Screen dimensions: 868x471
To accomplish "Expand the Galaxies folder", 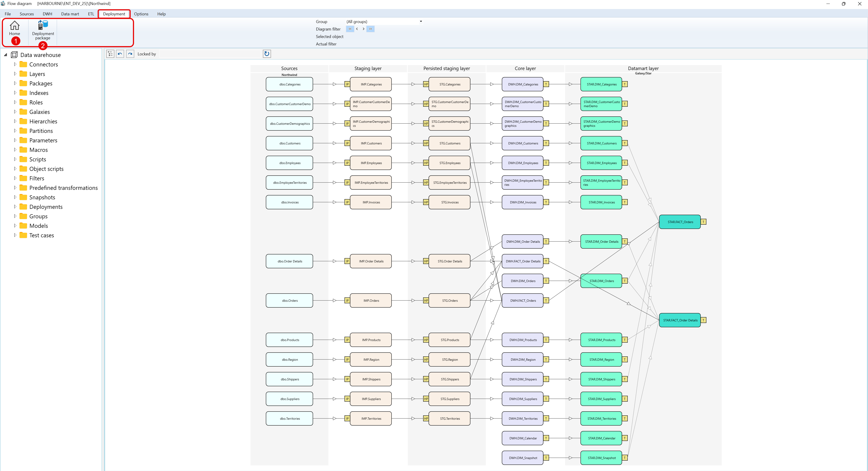I will point(15,111).
